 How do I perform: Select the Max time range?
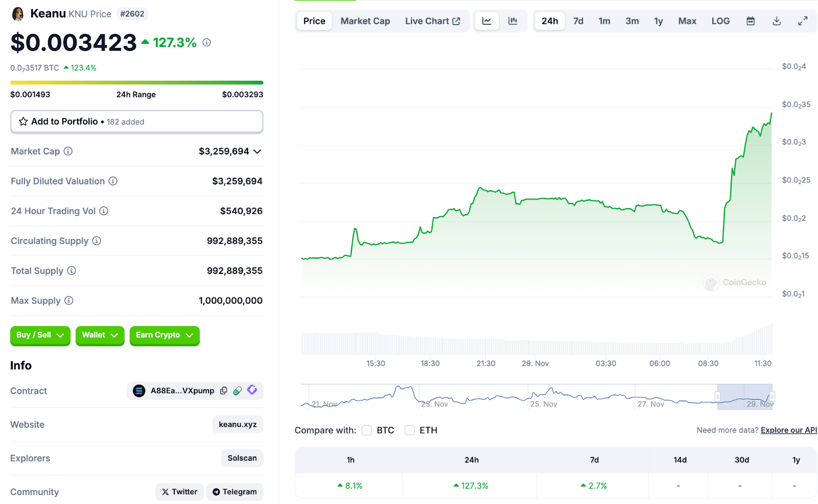click(x=687, y=21)
